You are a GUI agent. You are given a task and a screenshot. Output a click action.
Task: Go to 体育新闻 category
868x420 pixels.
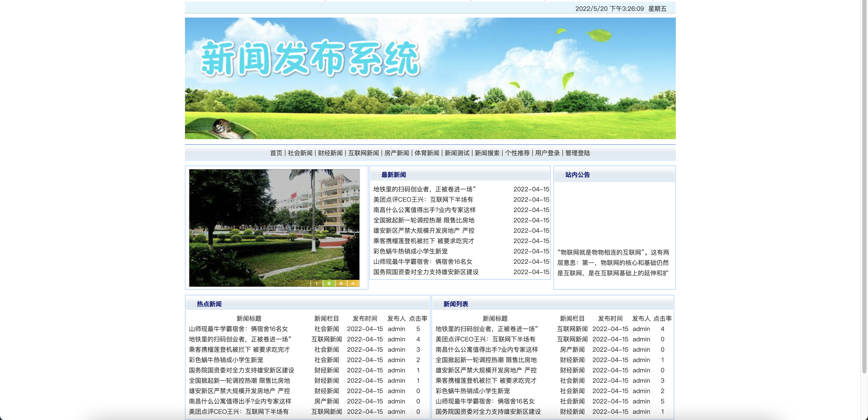click(427, 153)
